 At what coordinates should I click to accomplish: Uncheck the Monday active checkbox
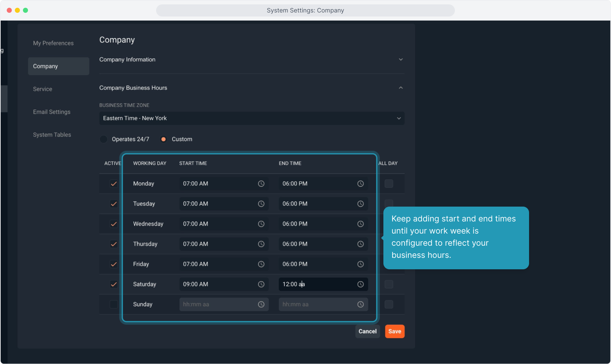coord(114,184)
